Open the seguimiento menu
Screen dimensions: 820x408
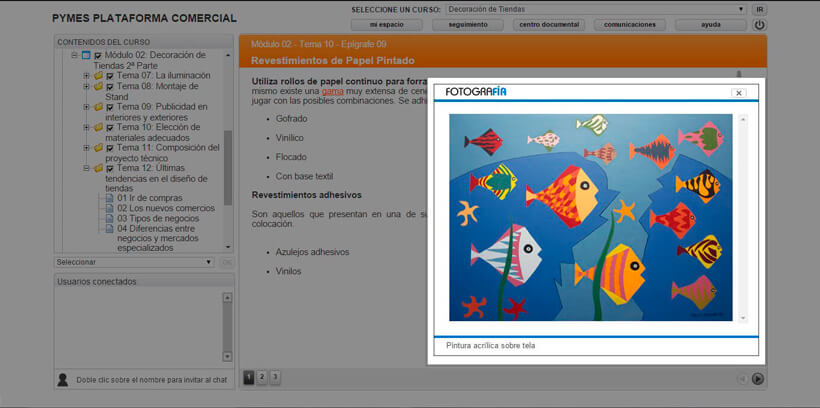click(x=468, y=25)
